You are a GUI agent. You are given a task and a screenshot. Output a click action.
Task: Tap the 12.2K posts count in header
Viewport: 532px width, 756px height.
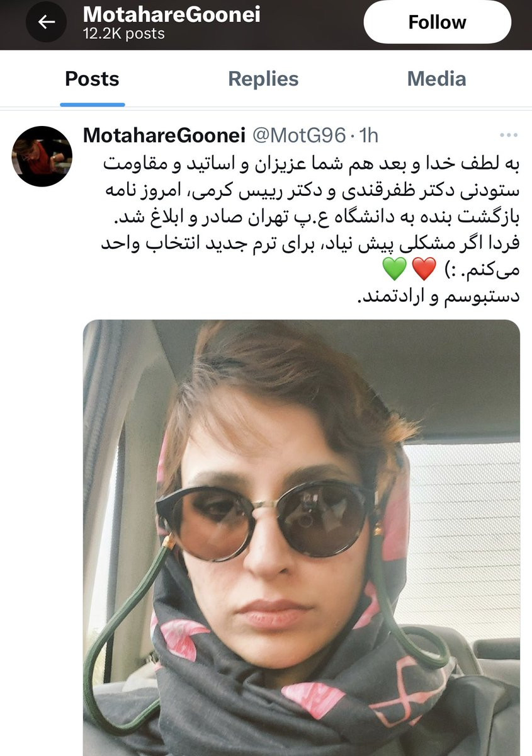(x=123, y=33)
